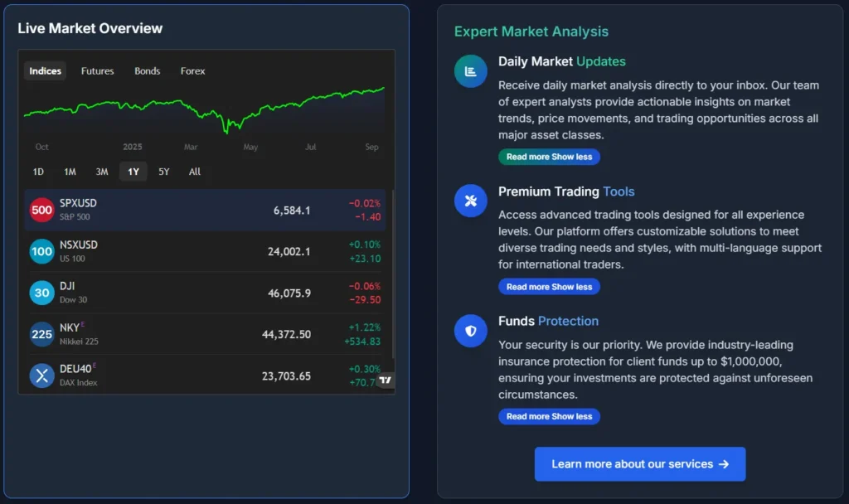
Task: Click the Premium Trading Tools icon
Action: pyautogui.click(x=471, y=201)
